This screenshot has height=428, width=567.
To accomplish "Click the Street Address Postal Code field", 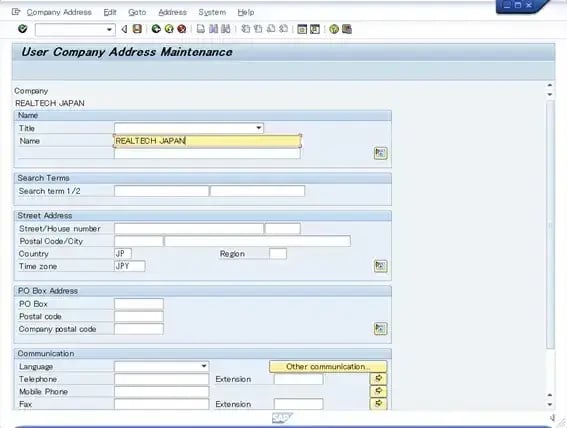I will tap(138, 241).
